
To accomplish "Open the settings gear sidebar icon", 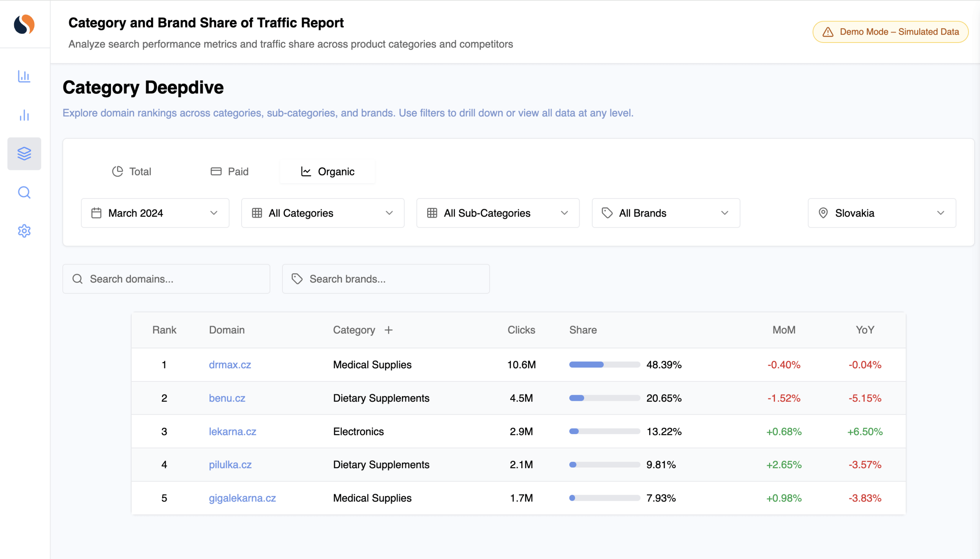I will (24, 231).
